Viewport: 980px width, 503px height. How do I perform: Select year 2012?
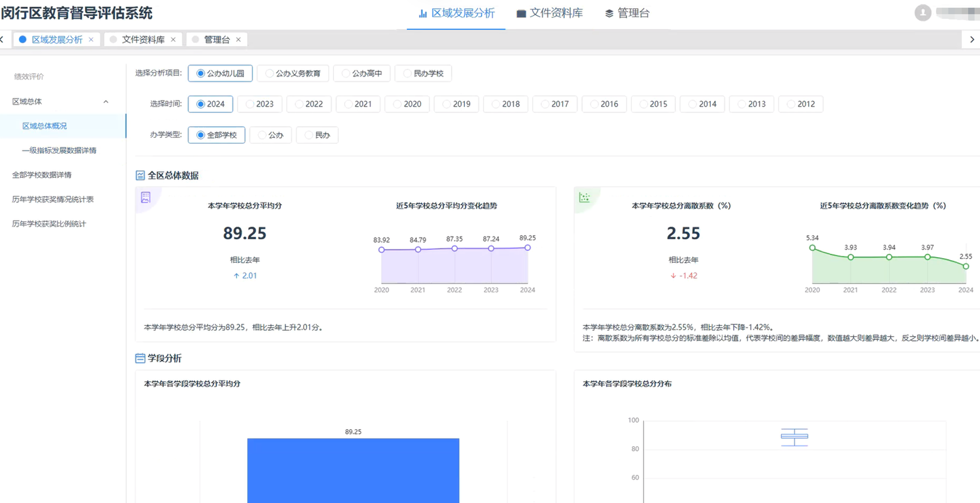click(801, 104)
